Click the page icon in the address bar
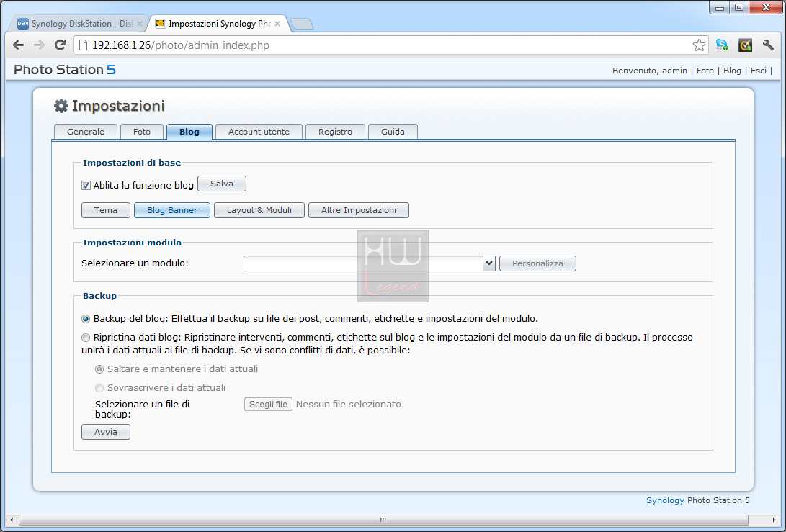 (84, 45)
